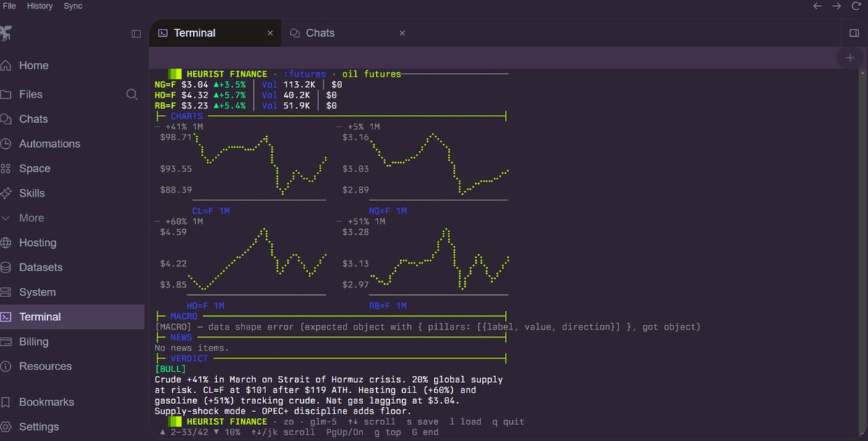Viewport: 868px width, 441px height.
Task: Add a new terminal with plus button
Action: click(x=850, y=58)
